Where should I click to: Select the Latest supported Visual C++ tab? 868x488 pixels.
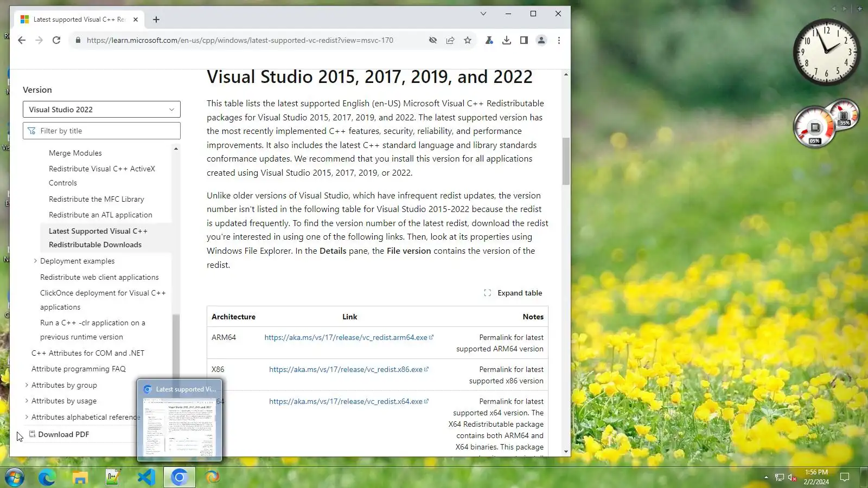(x=79, y=20)
